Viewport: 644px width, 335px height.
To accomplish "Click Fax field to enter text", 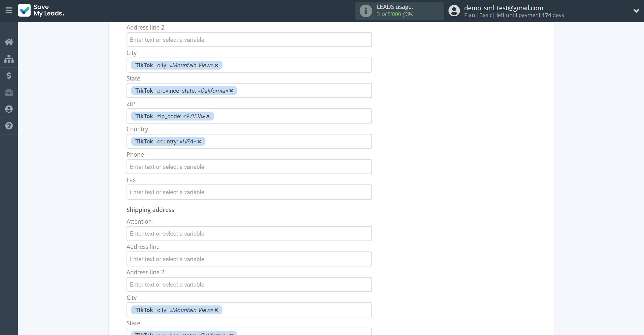I will click(x=249, y=192).
